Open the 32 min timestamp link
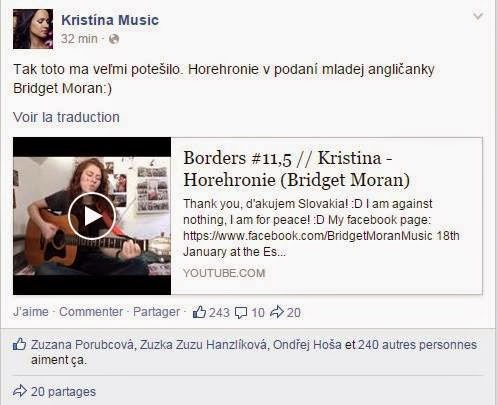498x405 pixels. pos(79,39)
